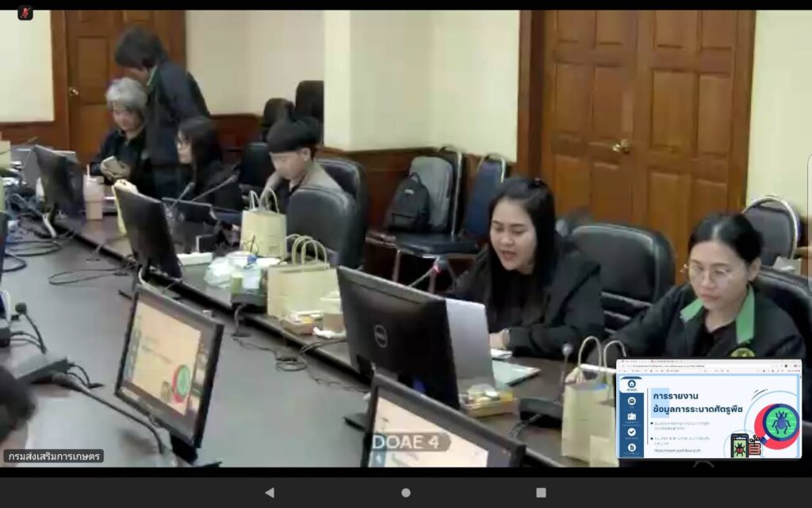Click the home icon in shared slide sidebar
The image size is (812, 508).
tap(631, 383)
